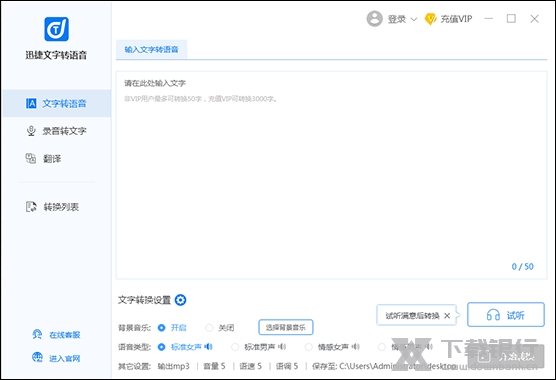
Task: Open 录音转文字 in the sidebar
Action: (x=57, y=131)
